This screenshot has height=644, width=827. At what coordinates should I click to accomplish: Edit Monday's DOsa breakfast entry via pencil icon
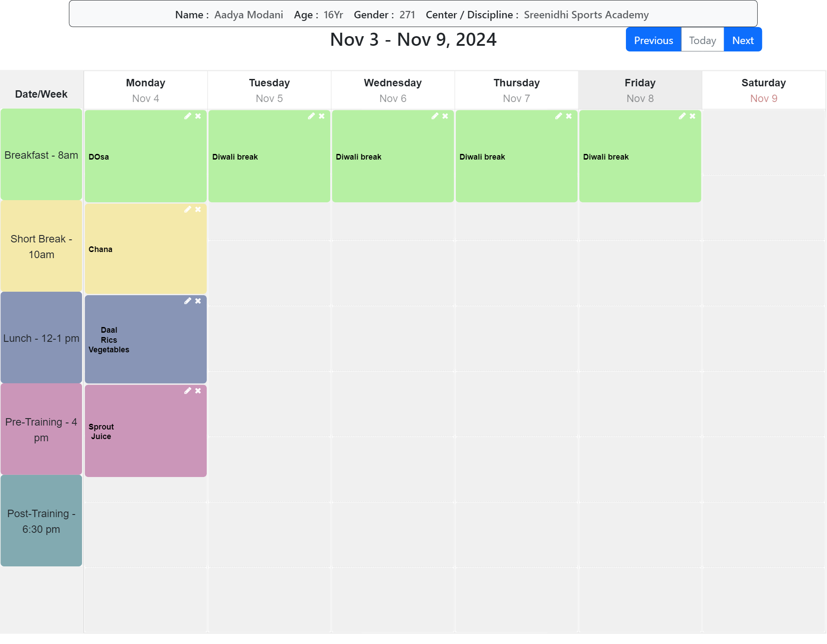pyautogui.click(x=188, y=116)
